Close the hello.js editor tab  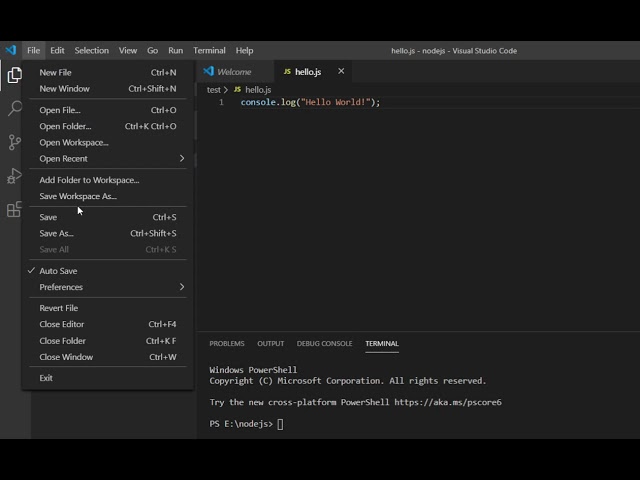tap(341, 71)
